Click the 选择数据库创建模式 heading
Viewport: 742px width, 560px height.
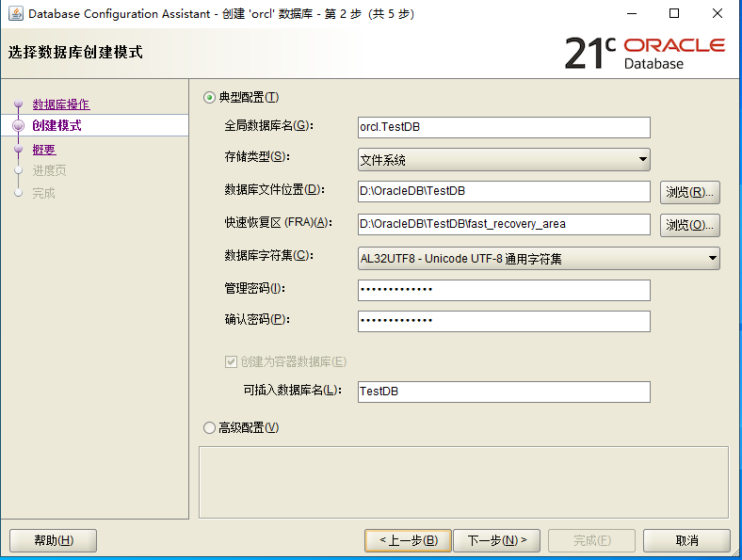tap(75, 52)
